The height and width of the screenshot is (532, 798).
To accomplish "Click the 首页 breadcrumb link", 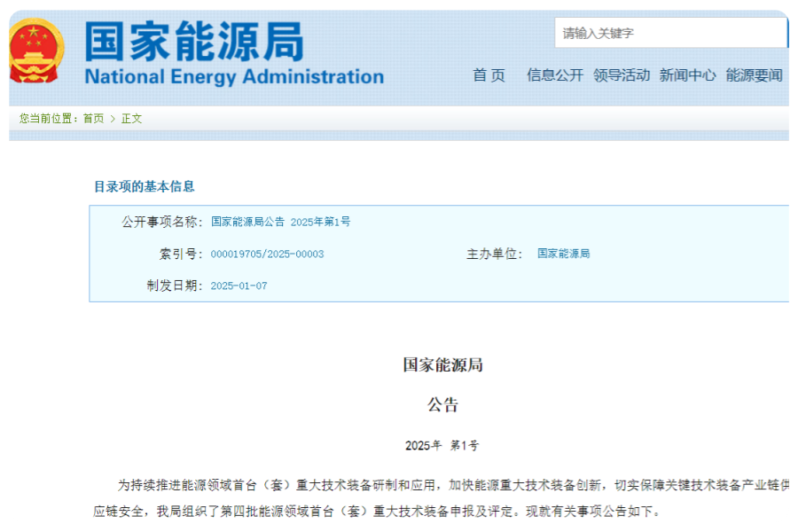I will [94, 119].
